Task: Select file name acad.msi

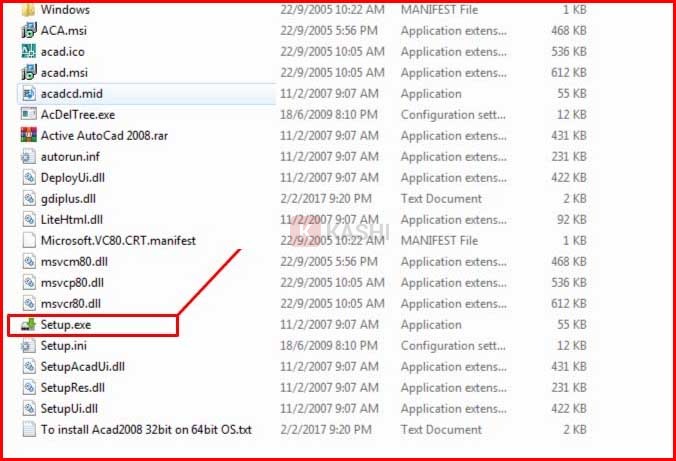Action: [x=64, y=73]
